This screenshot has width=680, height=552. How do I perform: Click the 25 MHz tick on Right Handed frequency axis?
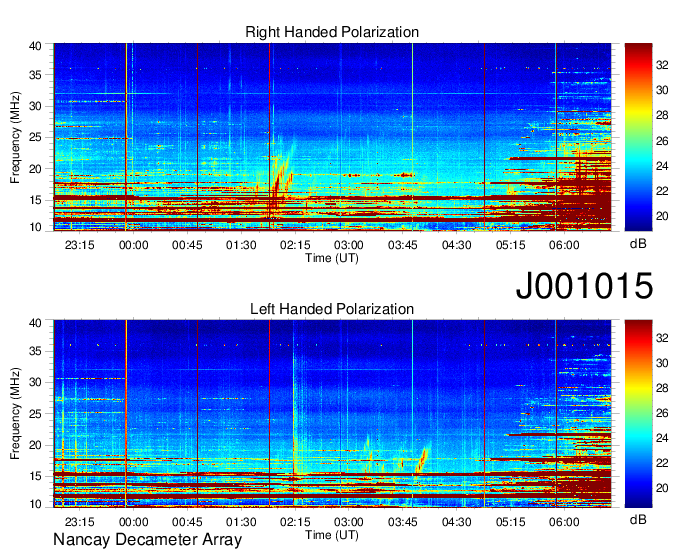35,138
